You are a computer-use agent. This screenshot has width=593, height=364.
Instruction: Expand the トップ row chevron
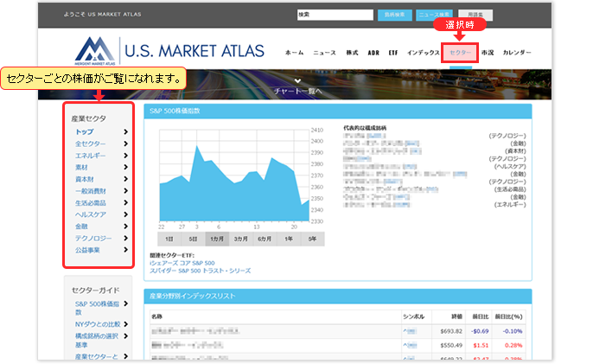click(x=126, y=131)
